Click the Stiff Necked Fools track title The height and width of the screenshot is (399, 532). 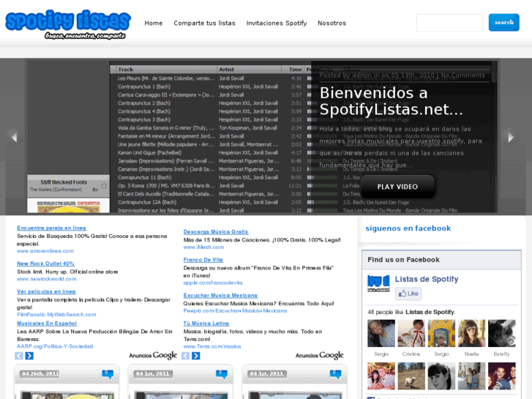tap(64, 182)
